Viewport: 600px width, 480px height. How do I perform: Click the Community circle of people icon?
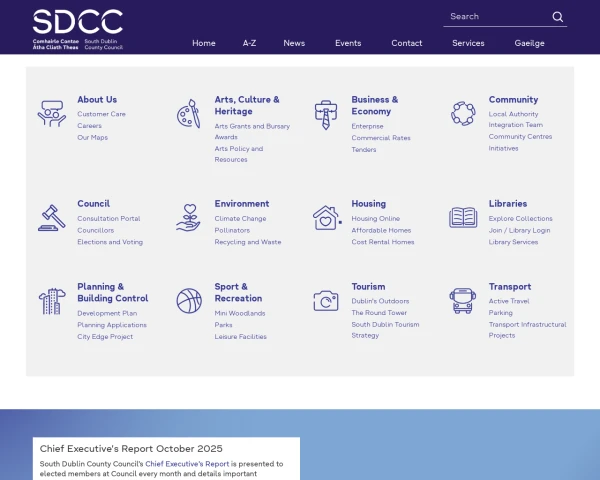click(x=463, y=114)
